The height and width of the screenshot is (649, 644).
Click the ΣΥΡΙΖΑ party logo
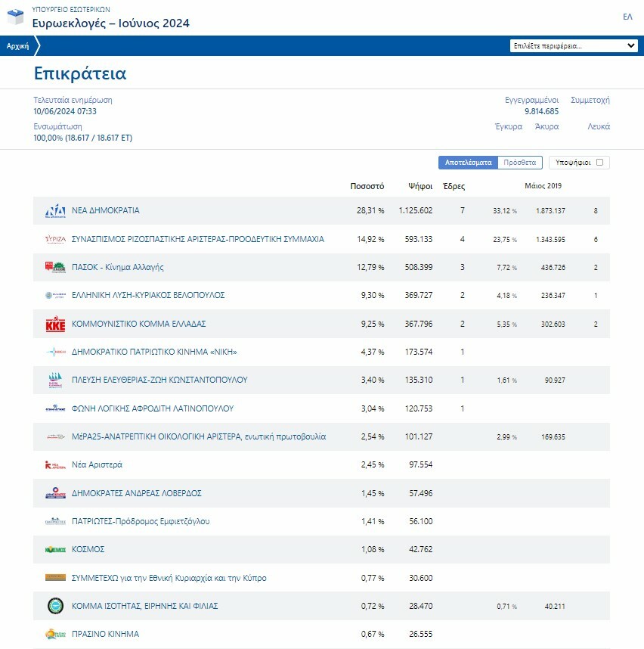click(x=55, y=239)
